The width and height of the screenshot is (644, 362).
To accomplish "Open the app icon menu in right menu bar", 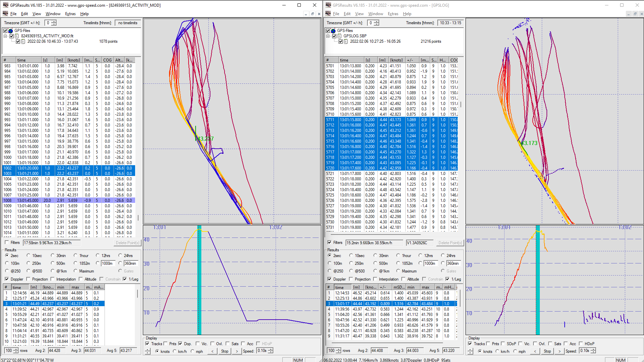I will [x=328, y=14].
